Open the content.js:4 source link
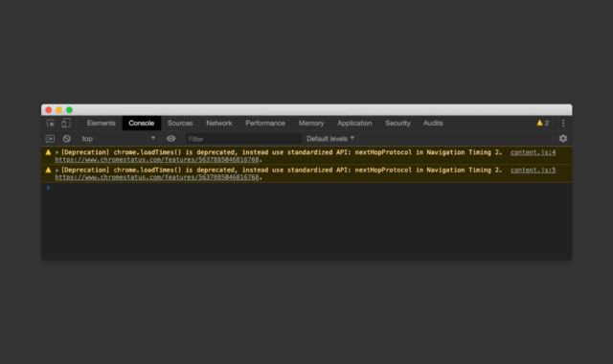Viewport: 613px width, 364px height. coord(533,152)
